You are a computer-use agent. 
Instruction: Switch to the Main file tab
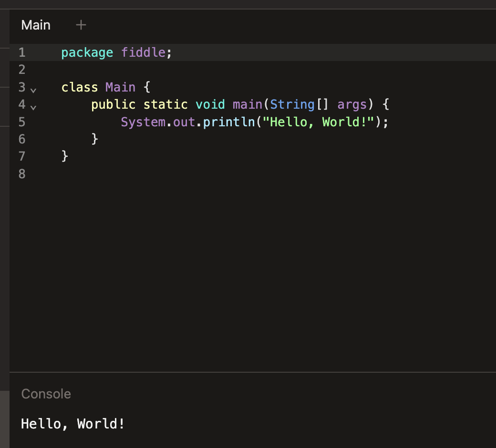[36, 25]
